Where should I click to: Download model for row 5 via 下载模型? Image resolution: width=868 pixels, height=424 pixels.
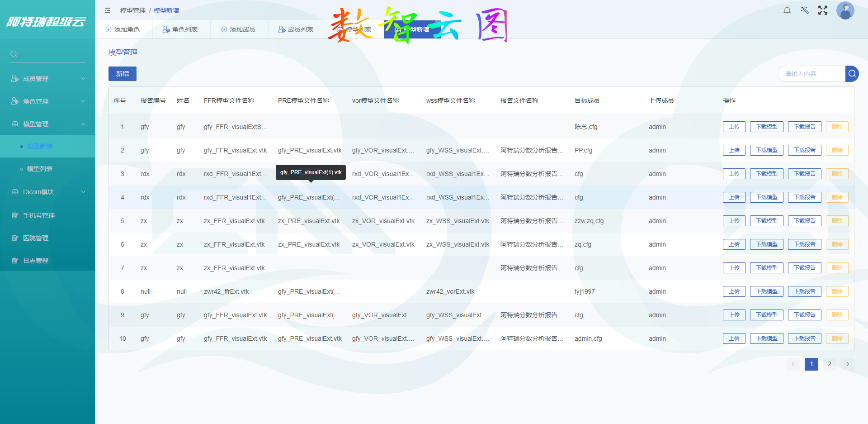766,221
